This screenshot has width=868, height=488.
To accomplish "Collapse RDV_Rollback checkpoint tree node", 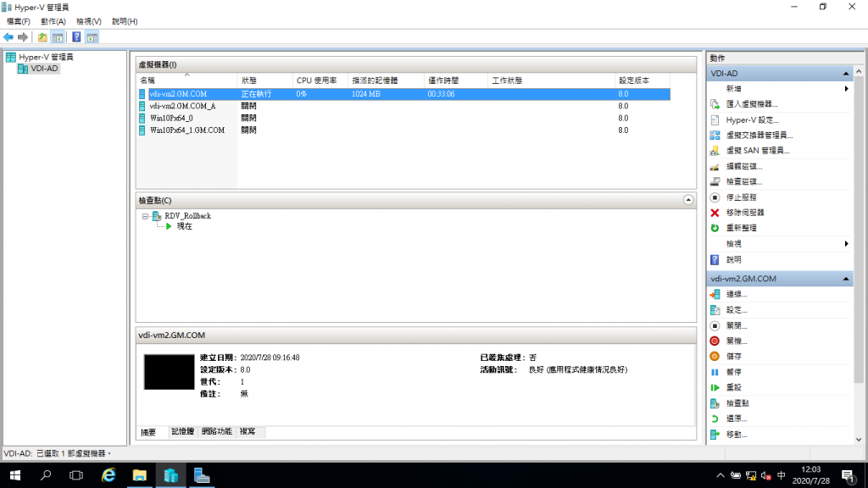I will click(x=145, y=216).
